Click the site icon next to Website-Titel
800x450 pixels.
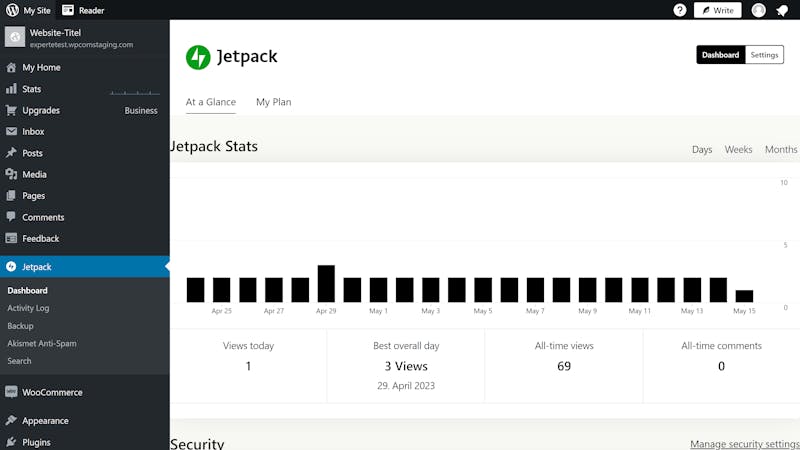15,37
